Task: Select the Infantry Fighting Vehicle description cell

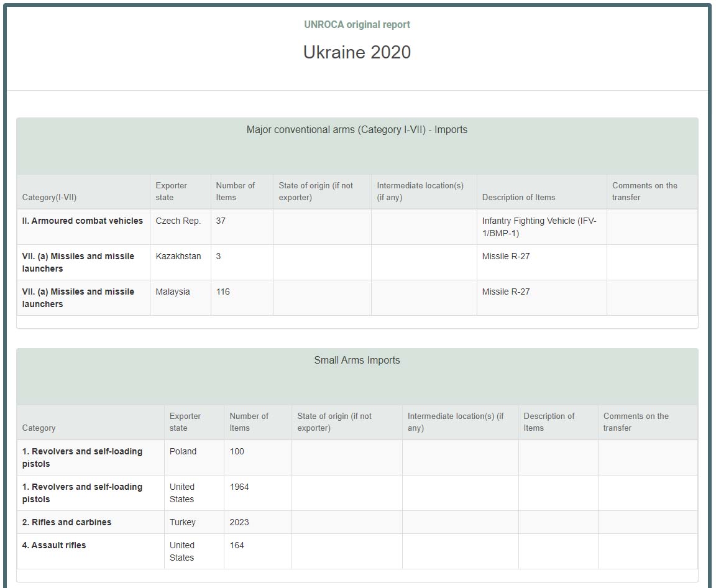Action: (539, 227)
